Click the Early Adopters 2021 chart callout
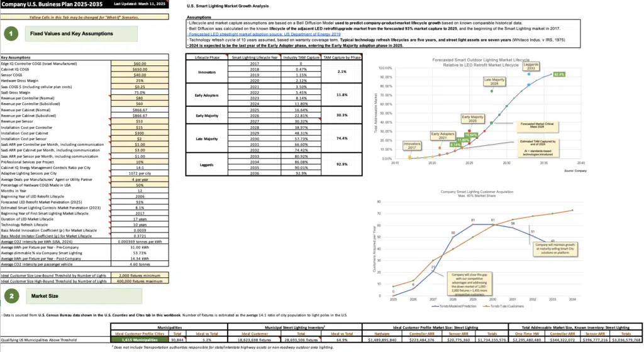The image size is (644, 352). (x=442, y=135)
